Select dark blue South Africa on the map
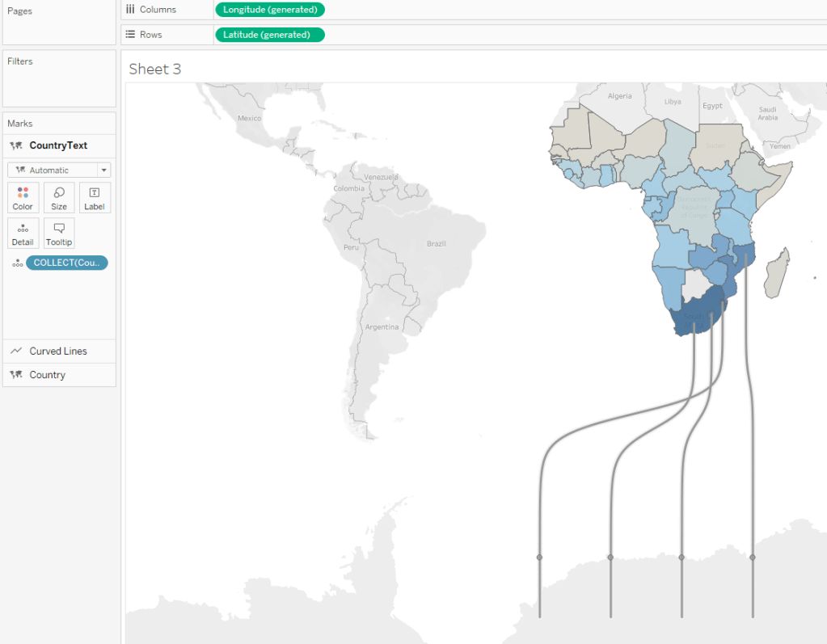The image size is (827, 644). (695, 318)
